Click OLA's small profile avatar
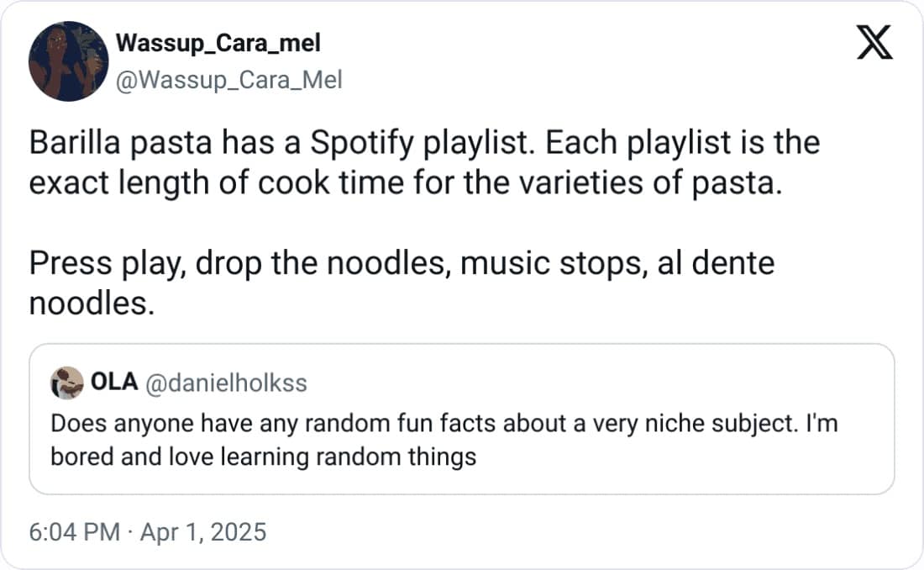Image resolution: width=924 pixels, height=570 pixels. [x=66, y=384]
